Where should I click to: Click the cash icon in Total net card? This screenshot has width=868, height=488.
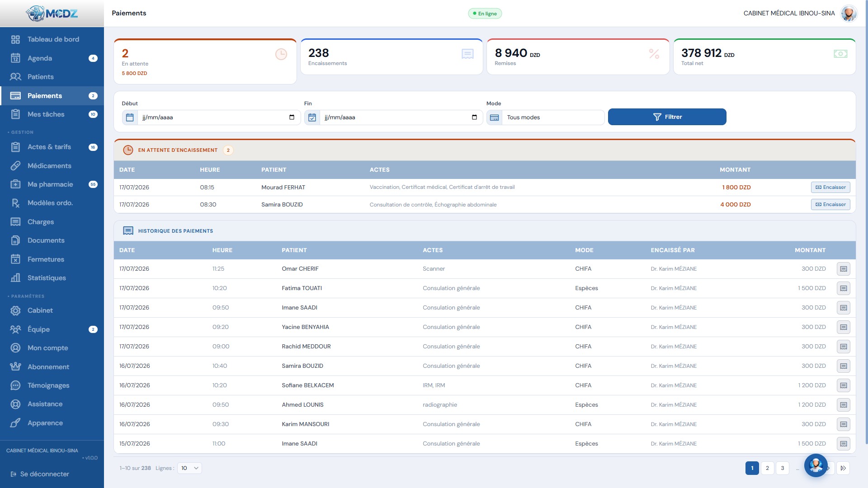(x=840, y=54)
